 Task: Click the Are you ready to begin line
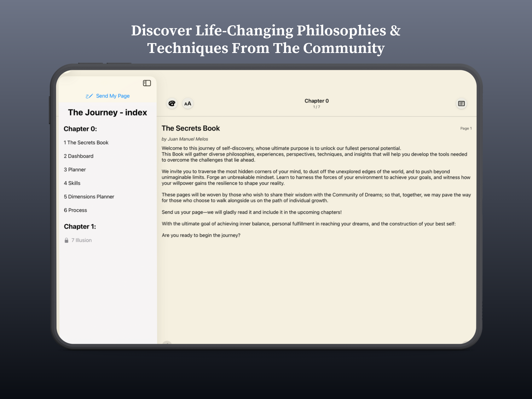201,235
